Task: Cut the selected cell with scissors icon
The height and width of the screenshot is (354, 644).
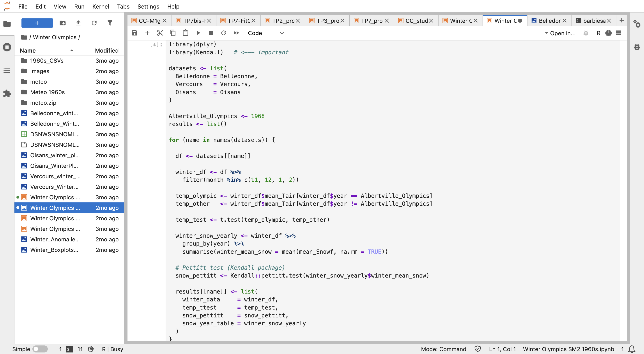Action: pyautogui.click(x=160, y=33)
